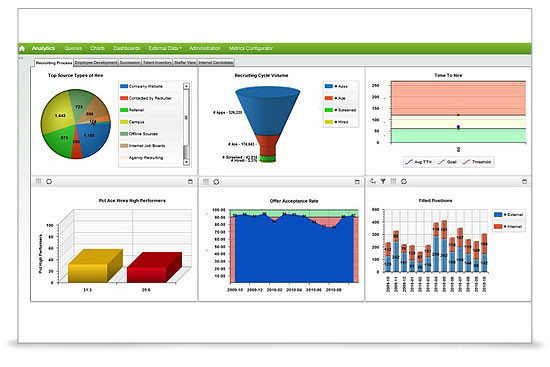Click the red Internal legend swatch
The height and width of the screenshot is (367, 550).
[498, 227]
